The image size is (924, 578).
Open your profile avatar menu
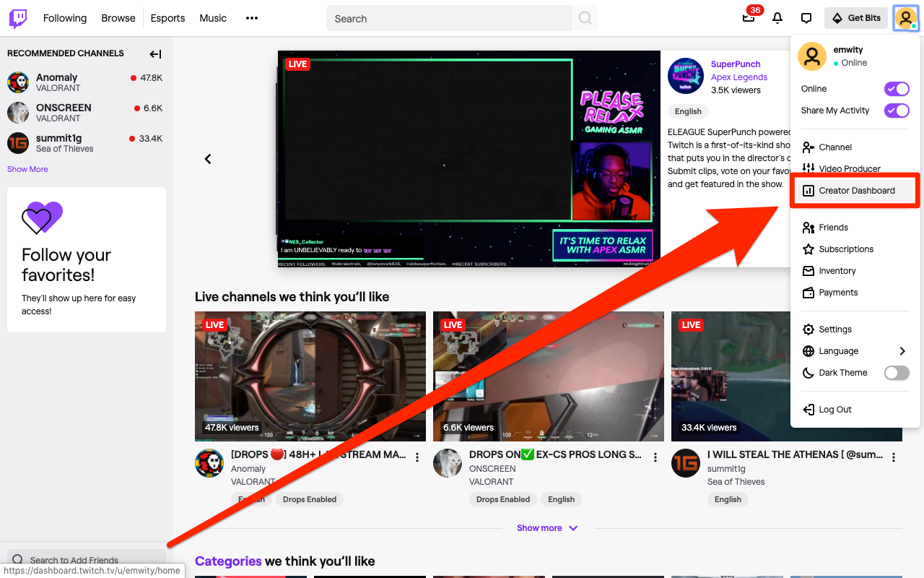905,18
